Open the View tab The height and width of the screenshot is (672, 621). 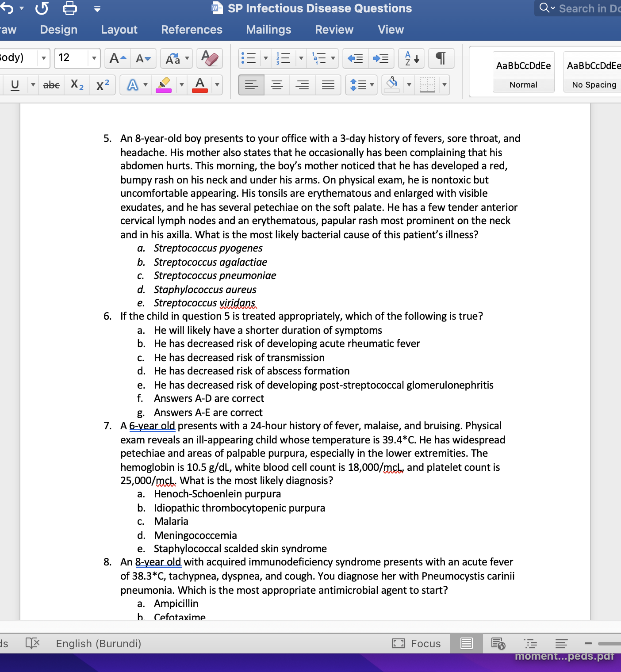(391, 30)
